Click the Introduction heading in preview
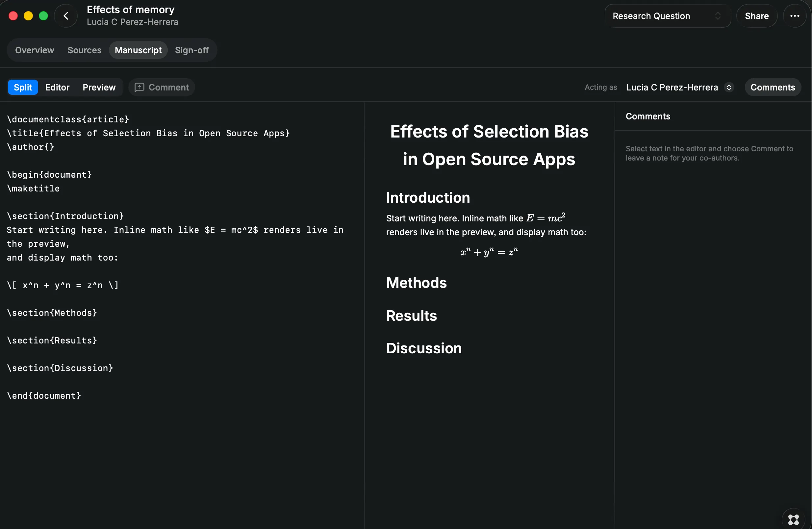812x529 pixels. 428,197
